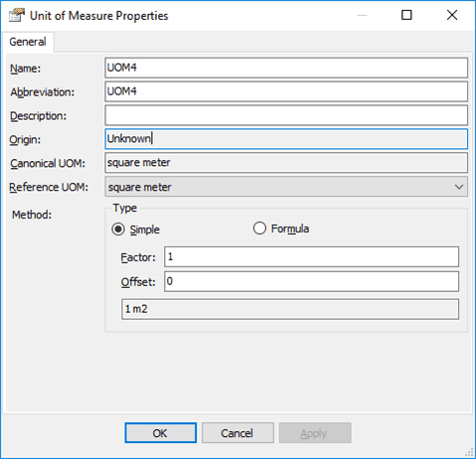Viewport: 476px width, 459px height.
Task: Switch to the General tab
Action: [28, 42]
